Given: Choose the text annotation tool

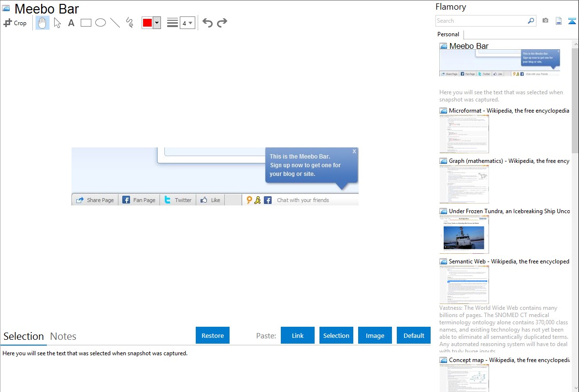Looking at the screenshot, I should pos(71,23).
